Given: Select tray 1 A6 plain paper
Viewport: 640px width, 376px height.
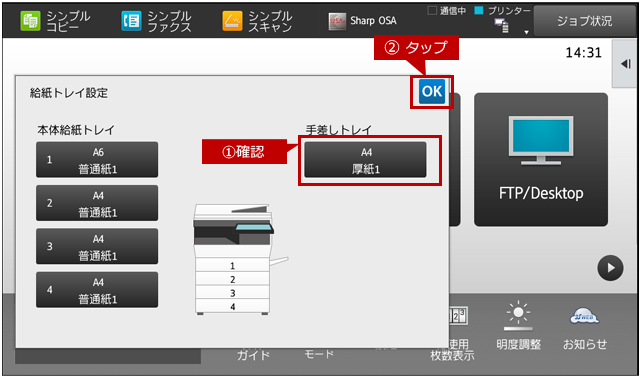Looking at the screenshot, I should pos(97,160).
